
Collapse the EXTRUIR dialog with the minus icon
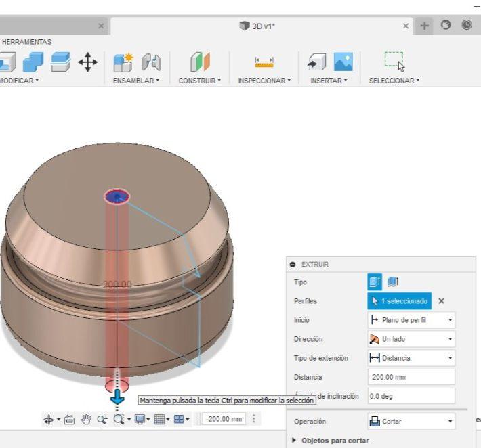(293, 264)
